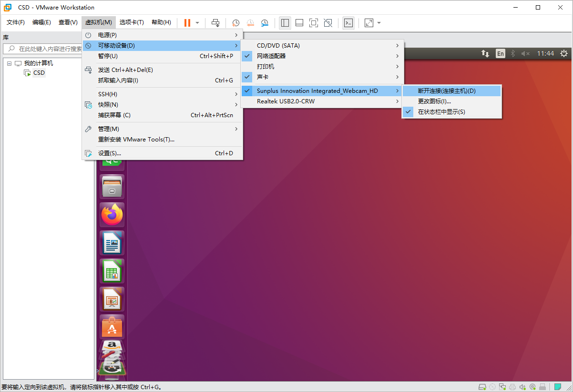Viewport: 573px width, 392px height.
Task: Enter full screen mode via toolbar icon
Action: [x=314, y=22]
